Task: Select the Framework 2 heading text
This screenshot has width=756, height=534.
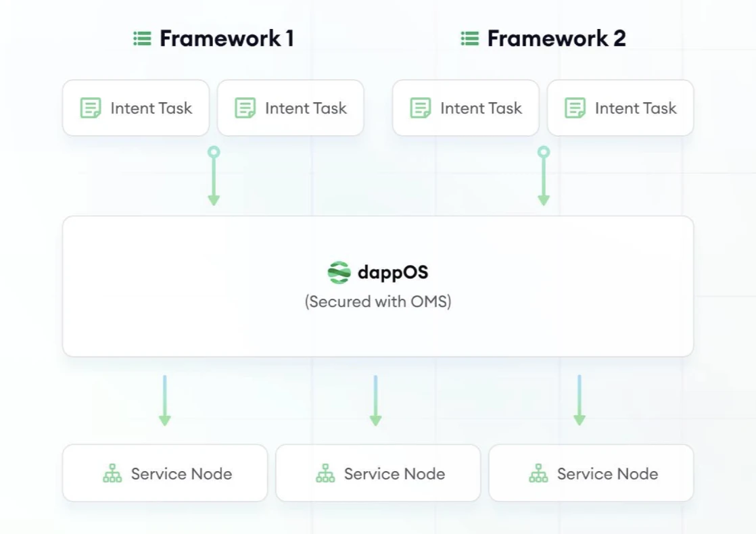Action: (x=556, y=39)
